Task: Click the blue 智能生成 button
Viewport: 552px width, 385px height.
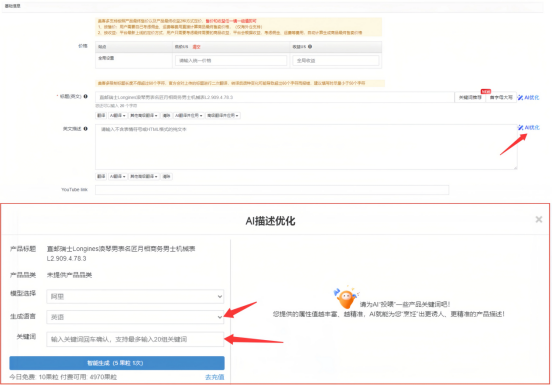Action: click(x=117, y=363)
